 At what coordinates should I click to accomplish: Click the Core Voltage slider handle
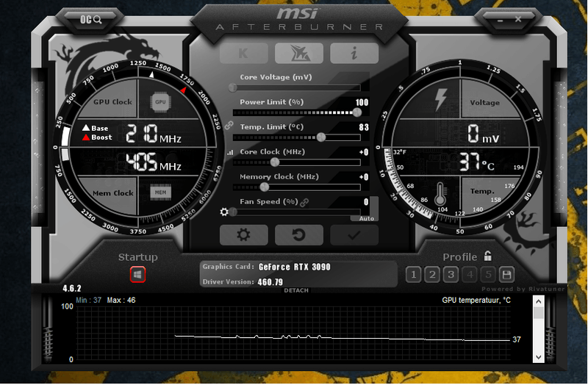(x=232, y=87)
